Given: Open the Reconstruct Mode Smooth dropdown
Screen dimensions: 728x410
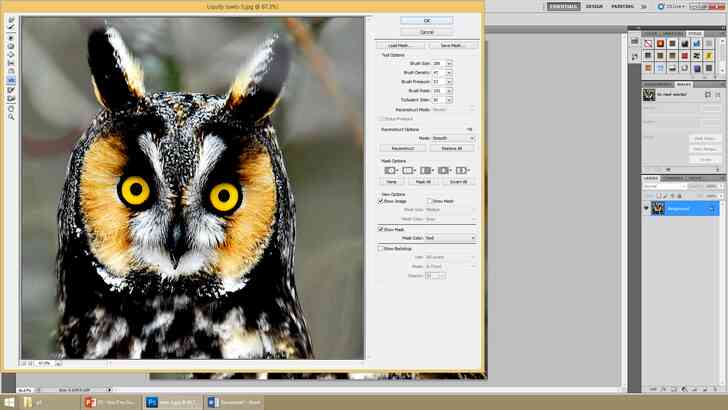Looking at the screenshot, I should (453, 138).
